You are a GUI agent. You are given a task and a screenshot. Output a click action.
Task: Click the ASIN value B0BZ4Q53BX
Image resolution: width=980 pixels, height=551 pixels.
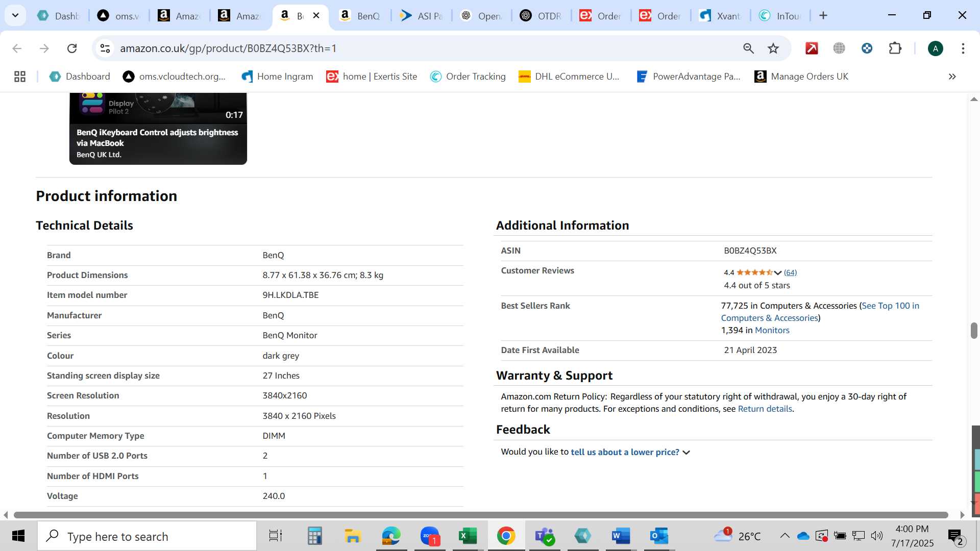pos(750,251)
